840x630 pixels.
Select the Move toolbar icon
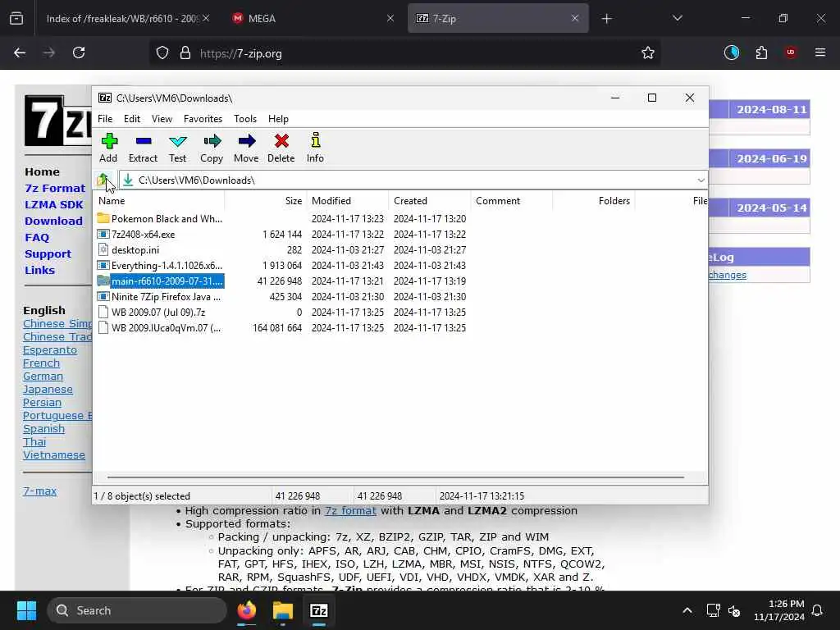click(x=246, y=141)
